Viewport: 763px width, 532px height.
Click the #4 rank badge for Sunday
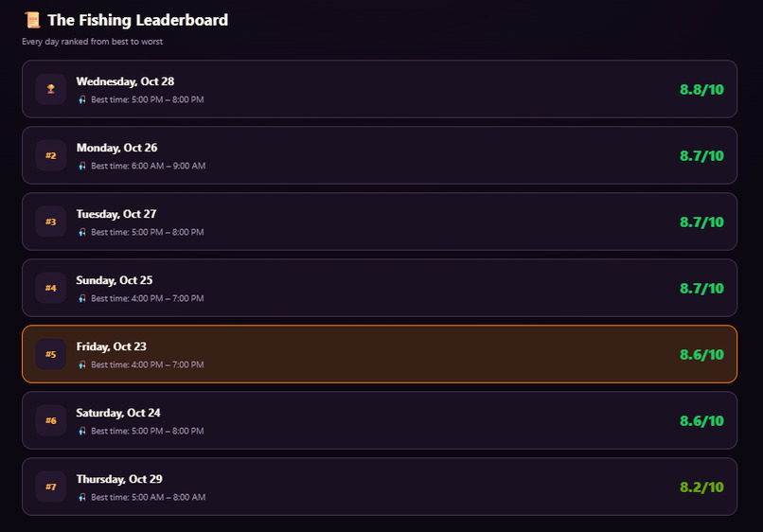[x=50, y=288]
